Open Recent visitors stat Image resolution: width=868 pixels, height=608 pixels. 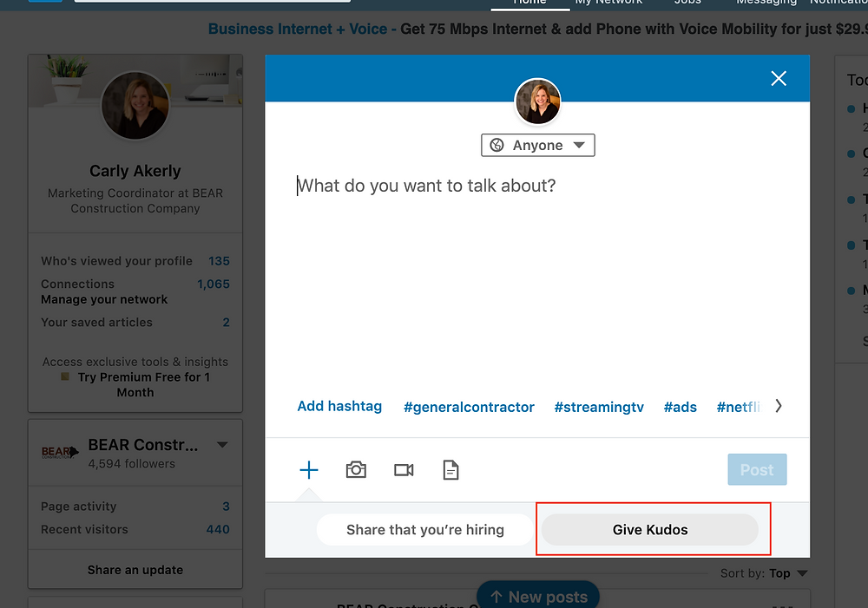[x=135, y=529]
